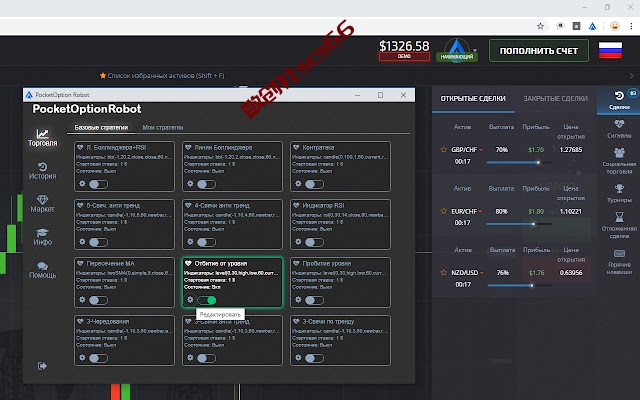Image resolution: width=640 pixels, height=400 pixels.
Task: Star the NZD/USD asset
Action: point(444,272)
